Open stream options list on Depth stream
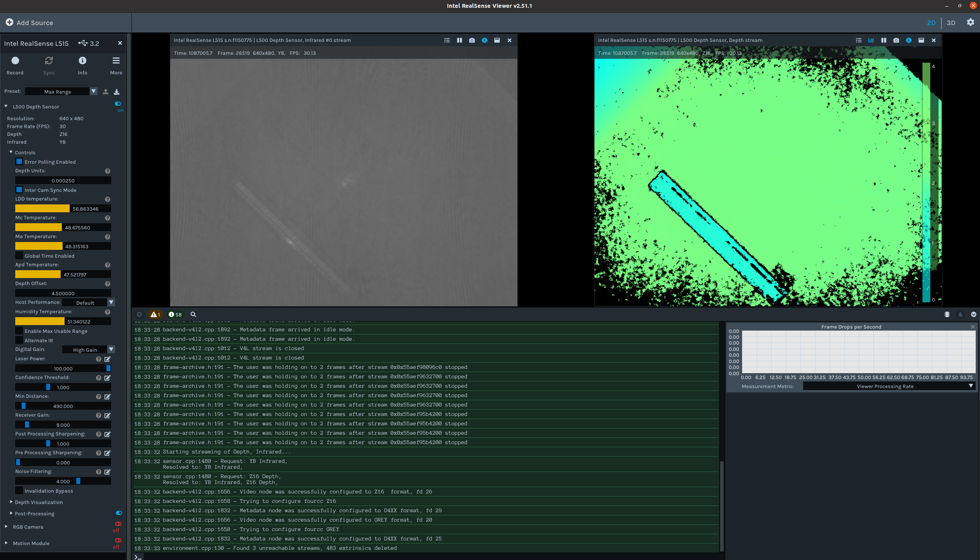 pyautogui.click(x=858, y=40)
